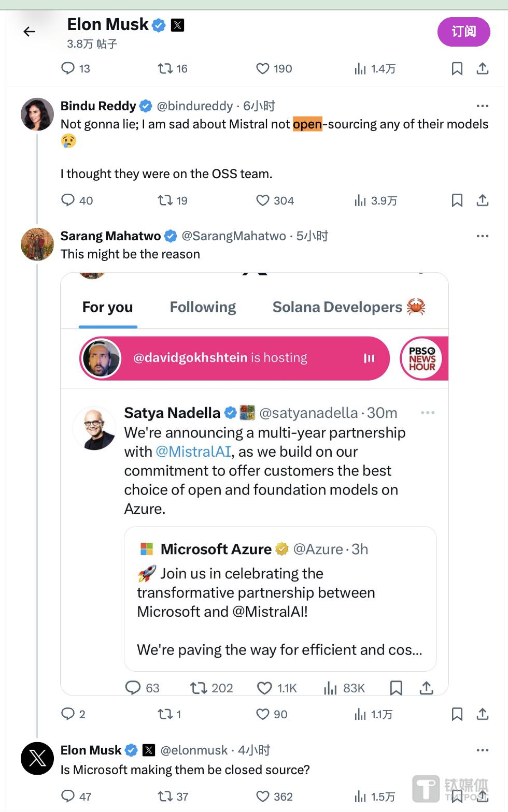Click the pause bars in davidgokhshtein hosting banner
The image size is (508, 812).
(369, 358)
